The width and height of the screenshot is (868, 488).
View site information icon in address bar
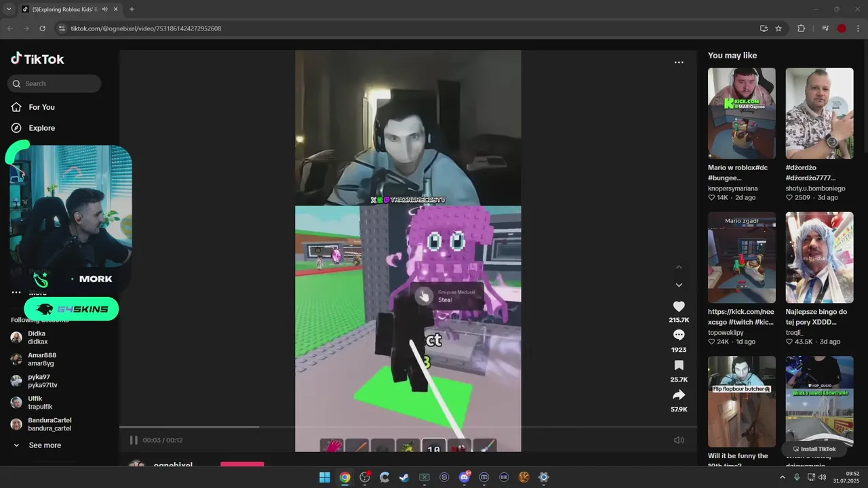62,28
